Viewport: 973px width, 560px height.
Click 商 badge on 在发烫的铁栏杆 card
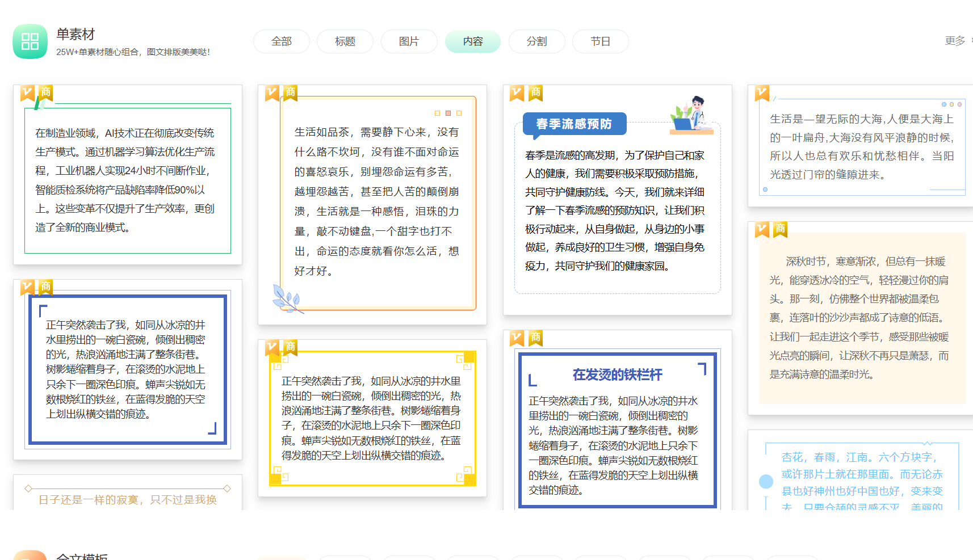[x=535, y=338]
